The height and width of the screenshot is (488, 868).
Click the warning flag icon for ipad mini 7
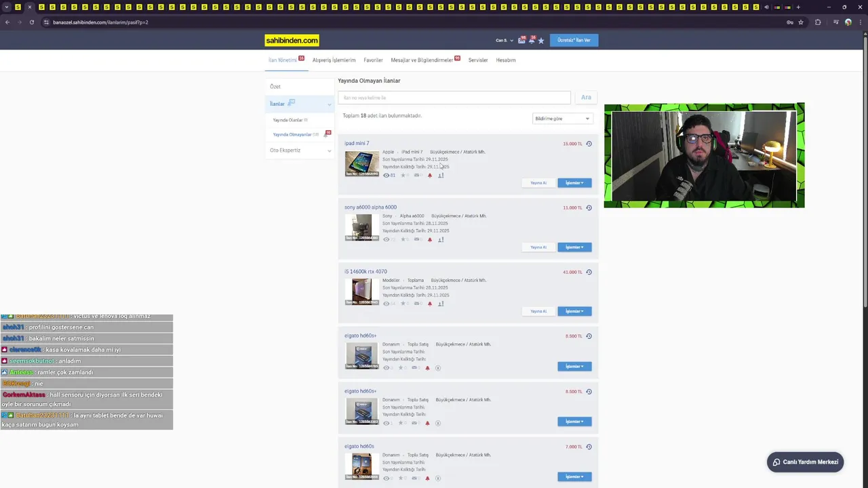coord(441,176)
